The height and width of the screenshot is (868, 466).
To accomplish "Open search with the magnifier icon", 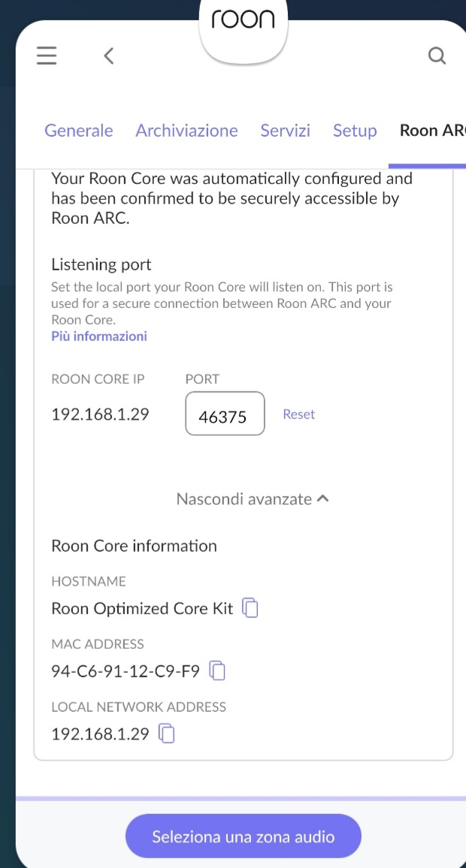I will 437,56.
